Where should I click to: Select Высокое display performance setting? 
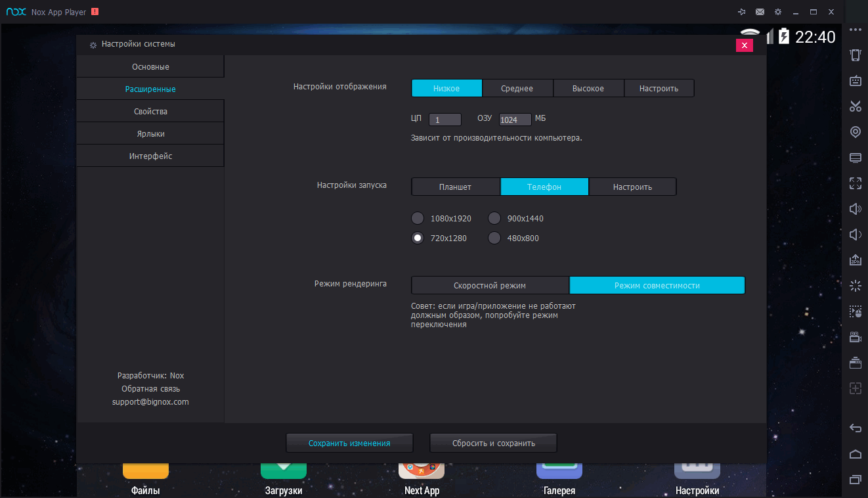588,88
